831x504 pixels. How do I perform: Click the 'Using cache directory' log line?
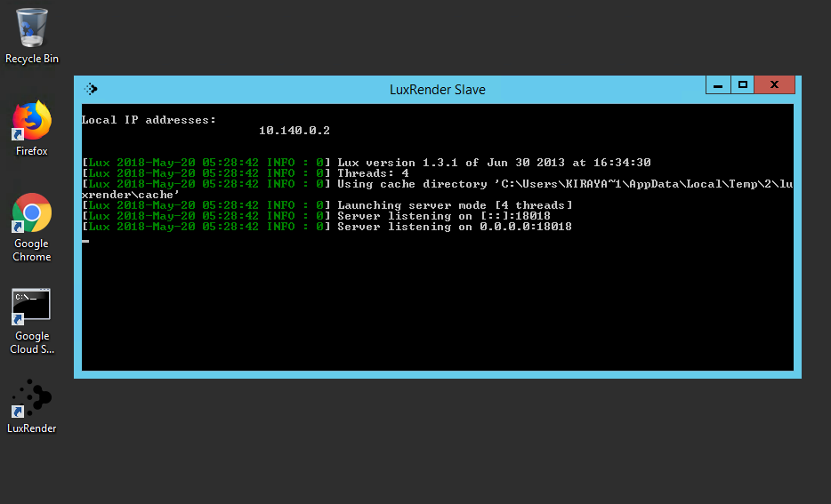tap(437, 184)
